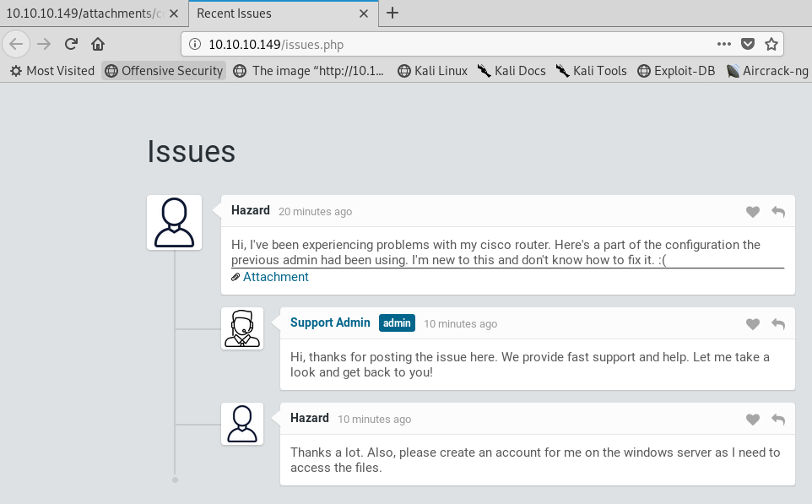Open page actions three-dots menu
The image size is (812, 504).
coord(724,44)
